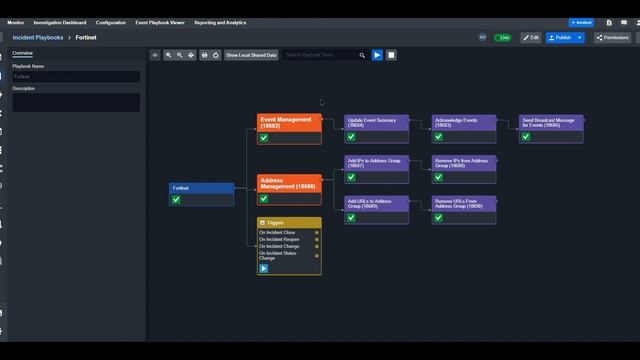640x360 pixels.
Task: Click Acknowledge Events (18683) node title
Action: click(456, 123)
